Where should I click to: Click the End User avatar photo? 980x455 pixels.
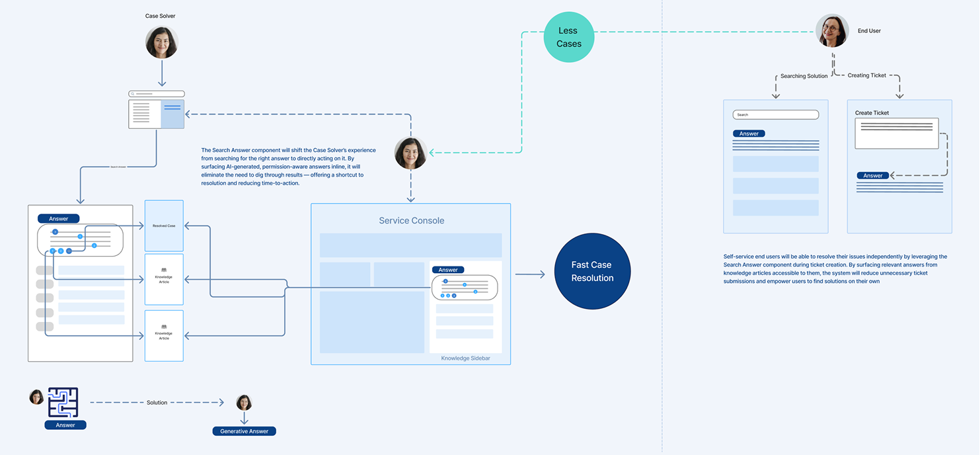click(832, 31)
